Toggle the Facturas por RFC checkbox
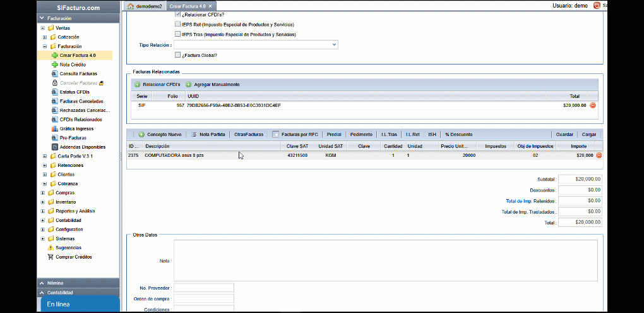This screenshot has height=313, width=644. [276, 135]
